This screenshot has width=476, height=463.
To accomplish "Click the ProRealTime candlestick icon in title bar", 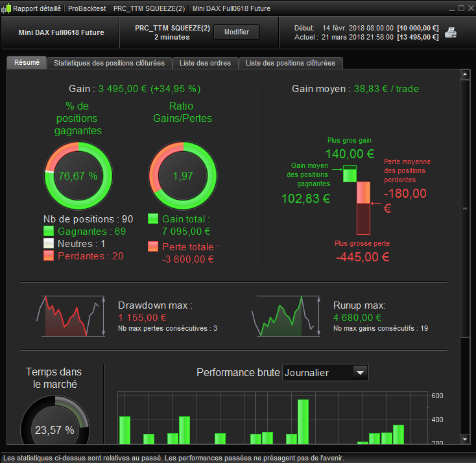I will pyautogui.click(x=6, y=8).
